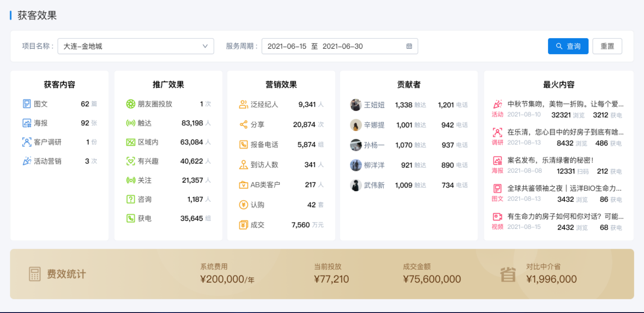The width and height of the screenshot is (644, 313).
Task: Click the 触达 broadcast icon in 推广效果
Action: [x=131, y=123]
